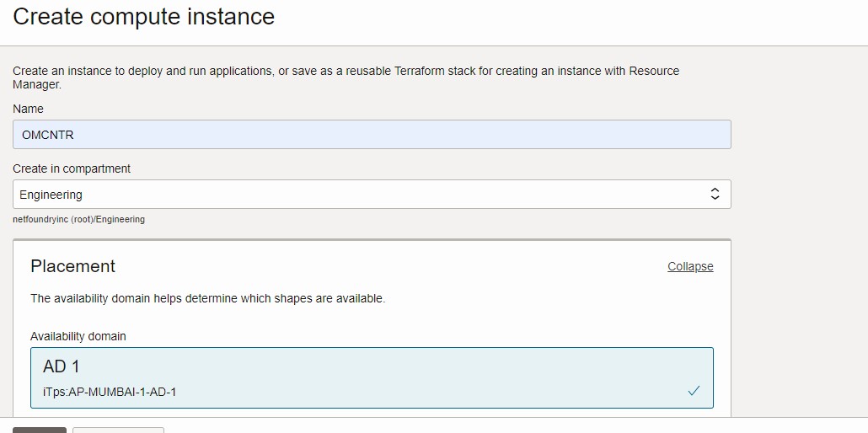Click the checkmark icon on AD 1 card

pyautogui.click(x=694, y=391)
